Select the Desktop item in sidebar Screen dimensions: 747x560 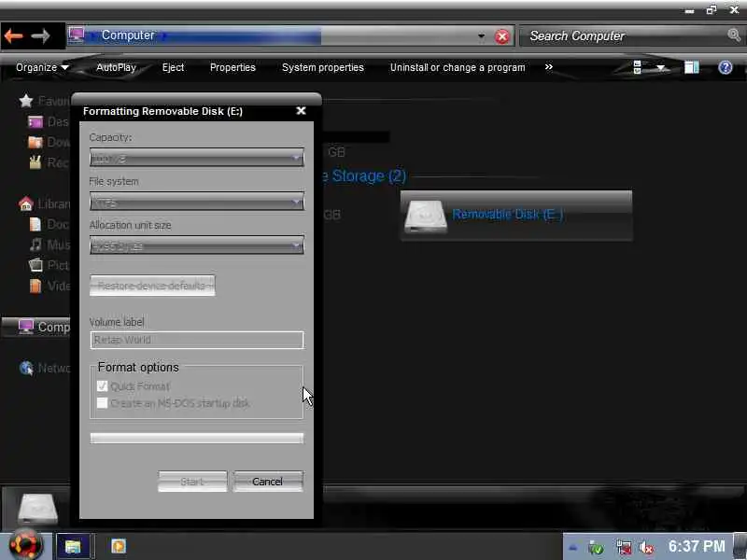(x=49, y=122)
